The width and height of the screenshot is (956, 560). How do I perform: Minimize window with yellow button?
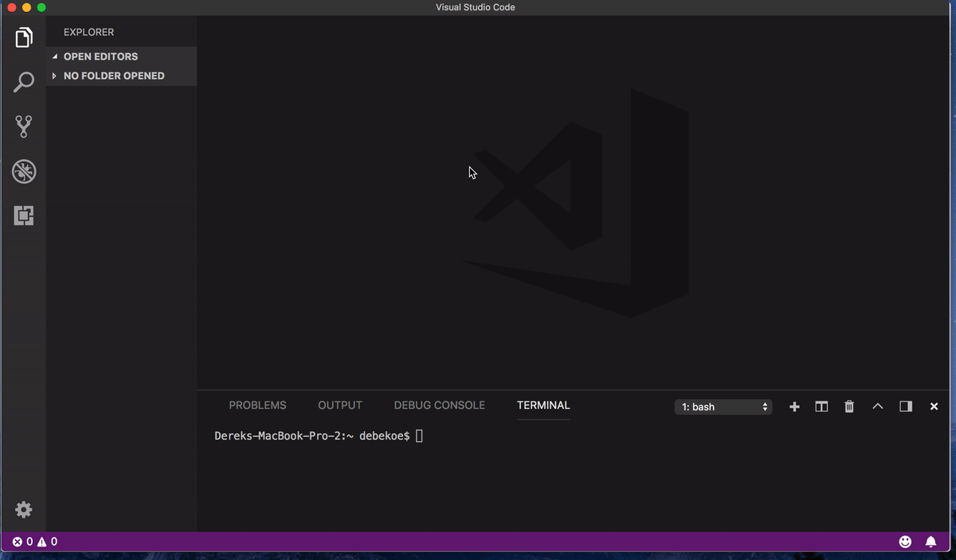click(x=26, y=7)
